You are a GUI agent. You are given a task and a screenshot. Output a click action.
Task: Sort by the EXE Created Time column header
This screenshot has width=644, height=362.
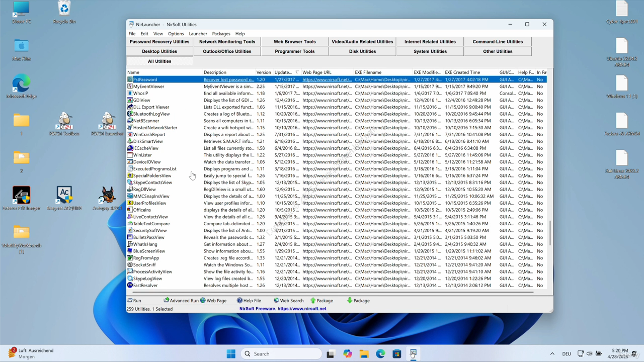pos(470,72)
